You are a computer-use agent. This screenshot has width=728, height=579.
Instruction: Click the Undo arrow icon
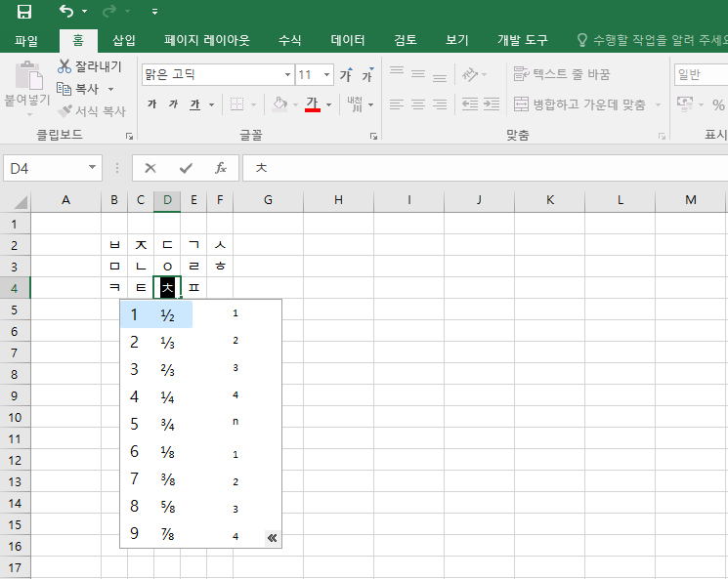pos(66,11)
